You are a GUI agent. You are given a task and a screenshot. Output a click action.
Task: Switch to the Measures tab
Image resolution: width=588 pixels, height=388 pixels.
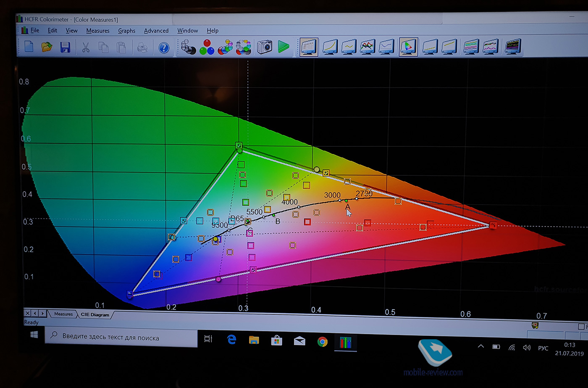pos(63,314)
